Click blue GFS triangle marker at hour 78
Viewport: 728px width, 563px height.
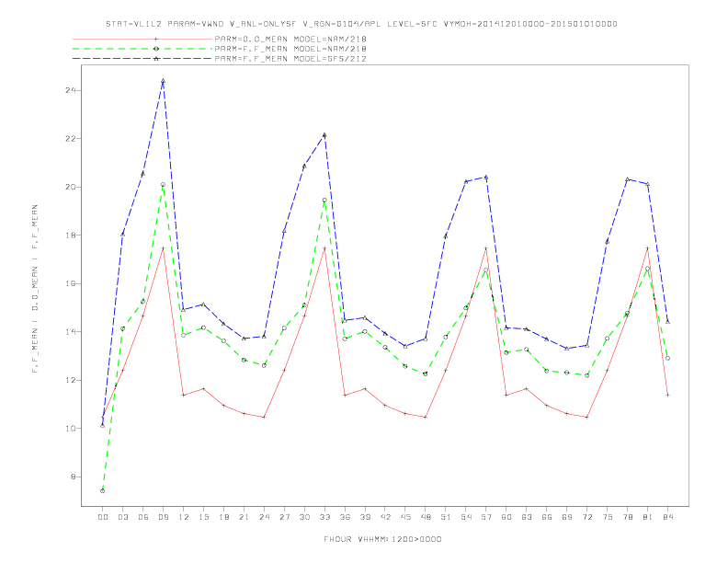click(x=627, y=179)
